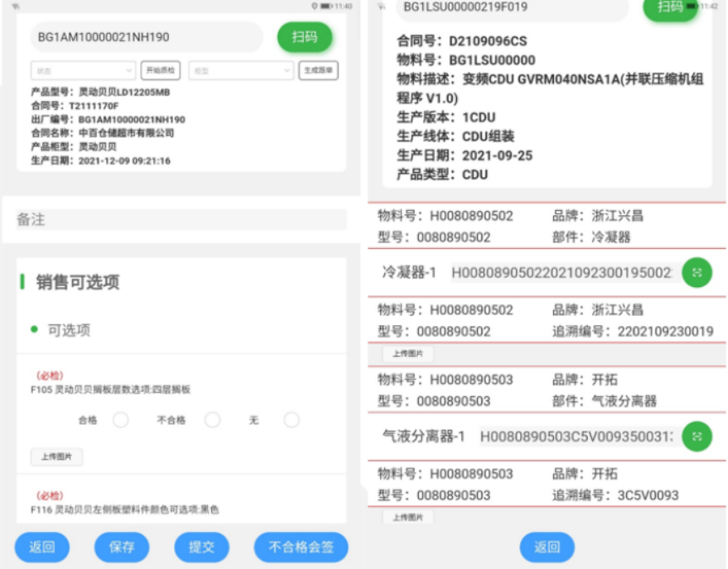Click the 气液分离器-1 barcode input field
The image size is (728, 569).
(x=576, y=436)
